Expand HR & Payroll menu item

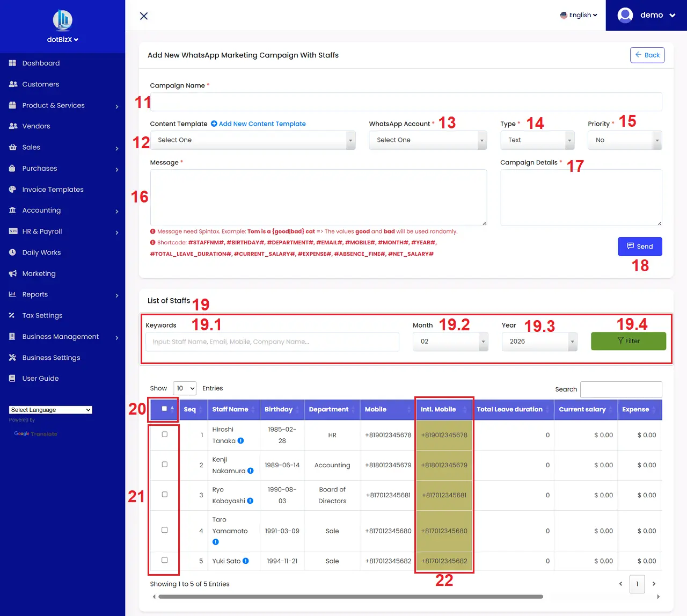coord(42,231)
